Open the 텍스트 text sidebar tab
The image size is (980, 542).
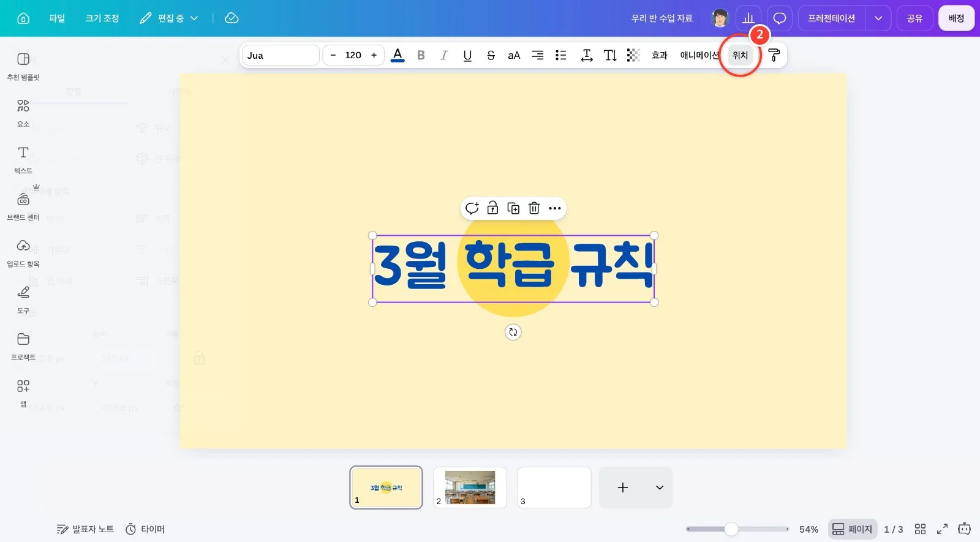(x=23, y=160)
